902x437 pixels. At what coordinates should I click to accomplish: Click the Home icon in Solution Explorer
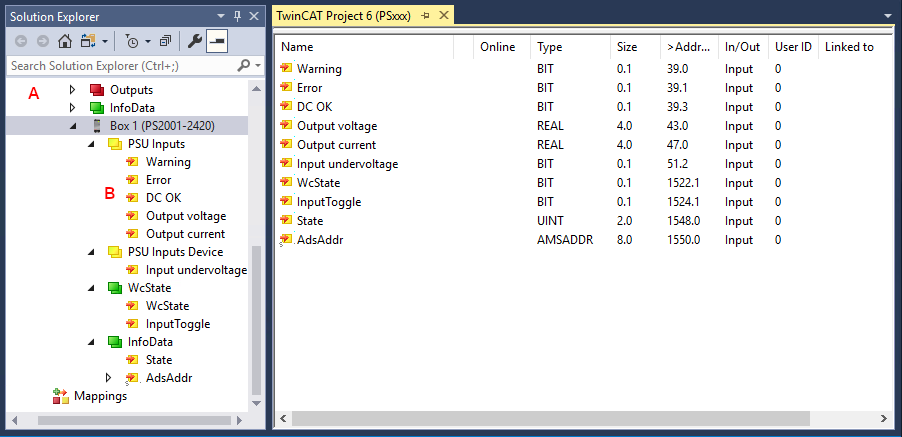click(x=64, y=41)
